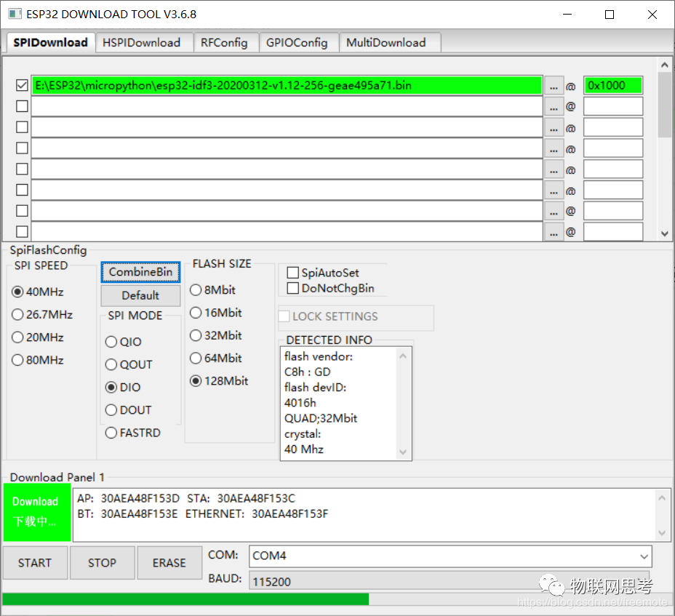This screenshot has height=616, width=675.
Task: Click the 'ETHERNET: 30AEA48F153F' address text
Action: pyautogui.click(x=257, y=514)
